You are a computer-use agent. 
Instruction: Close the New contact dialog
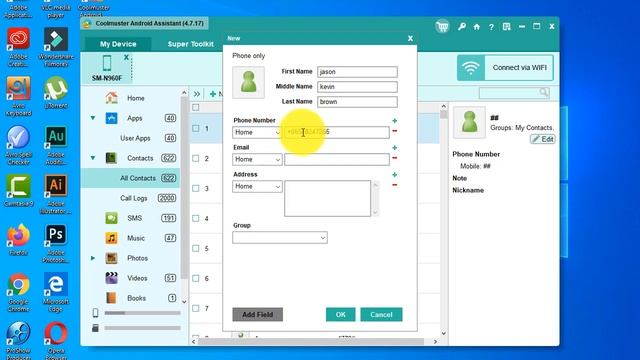pos(410,38)
